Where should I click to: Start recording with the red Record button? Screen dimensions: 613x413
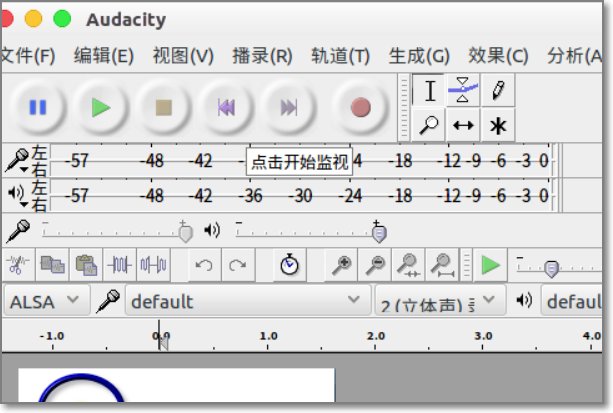(x=360, y=107)
